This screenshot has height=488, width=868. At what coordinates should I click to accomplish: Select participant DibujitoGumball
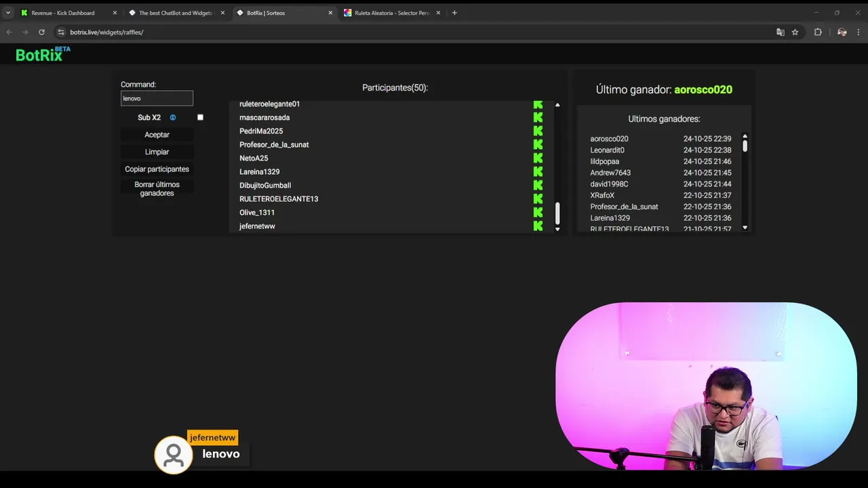(x=265, y=185)
